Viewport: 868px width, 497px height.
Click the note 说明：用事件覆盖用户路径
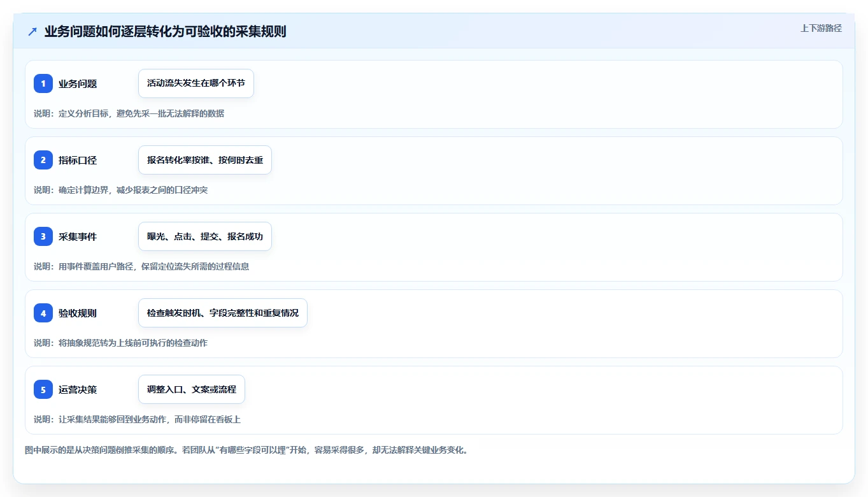[x=141, y=266]
